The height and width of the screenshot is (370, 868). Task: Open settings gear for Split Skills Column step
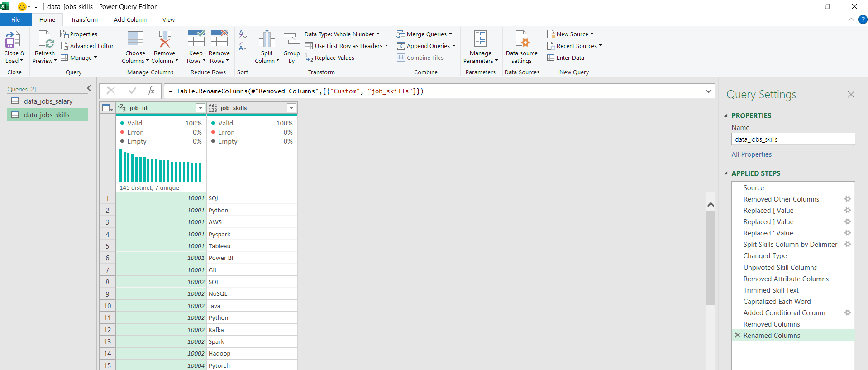click(848, 244)
